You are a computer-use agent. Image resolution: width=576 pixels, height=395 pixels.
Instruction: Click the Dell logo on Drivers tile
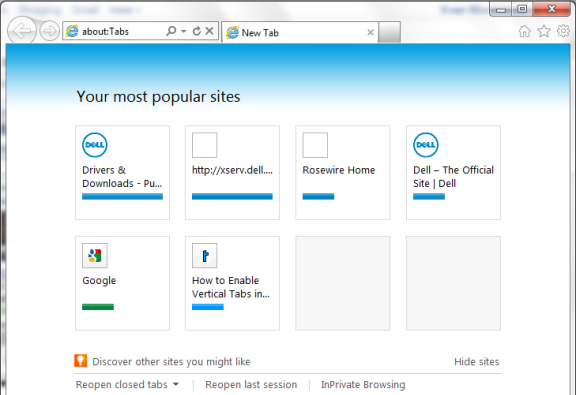coord(95,145)
